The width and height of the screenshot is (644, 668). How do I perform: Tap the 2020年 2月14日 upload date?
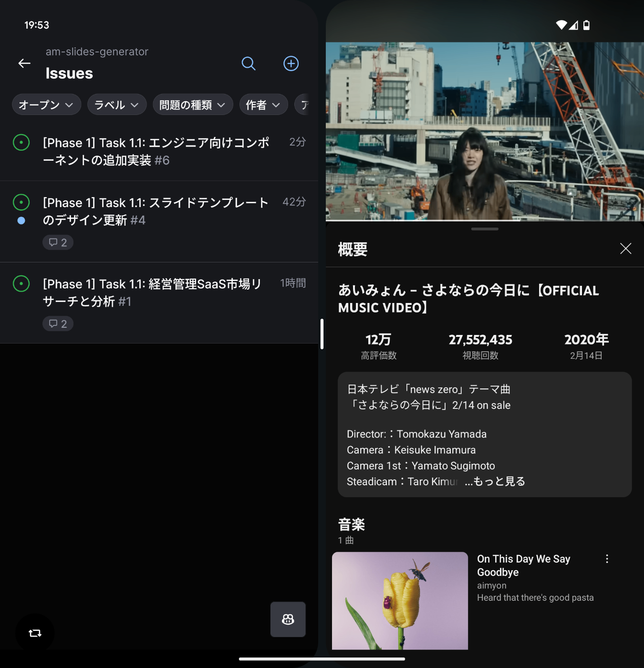pyautogui.click(x=586, y=346)
